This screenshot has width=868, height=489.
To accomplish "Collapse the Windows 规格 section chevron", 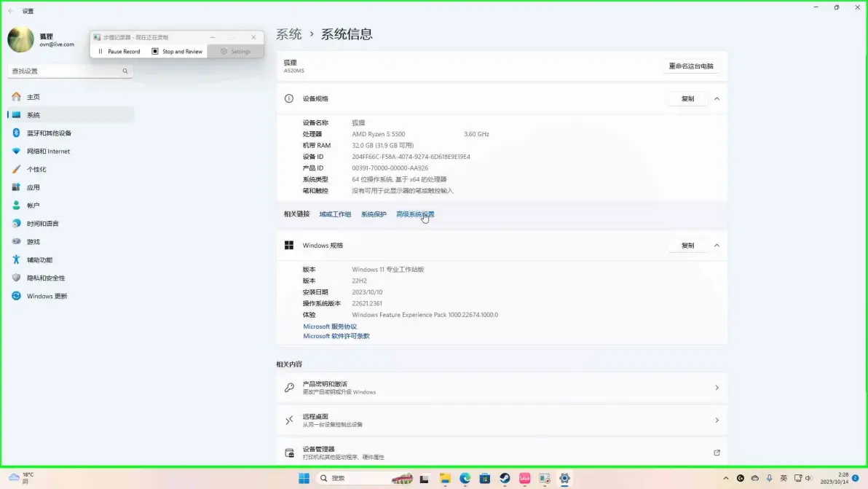I will (717, 246).
